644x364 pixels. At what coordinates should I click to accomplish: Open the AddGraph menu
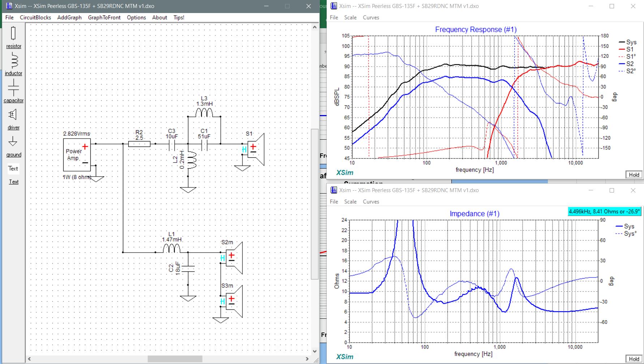click(x=69, y=17)
